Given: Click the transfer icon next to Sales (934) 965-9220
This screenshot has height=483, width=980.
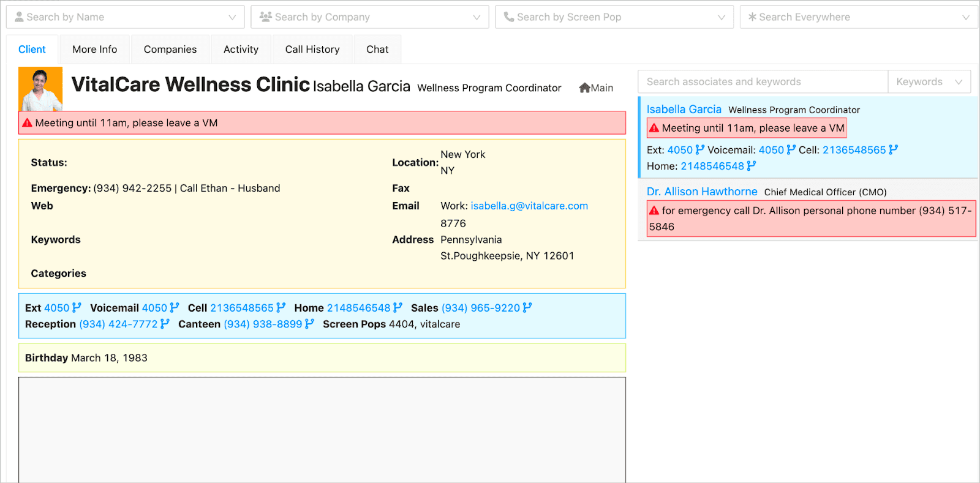Looking at the screenshot, I should point(527,307).
